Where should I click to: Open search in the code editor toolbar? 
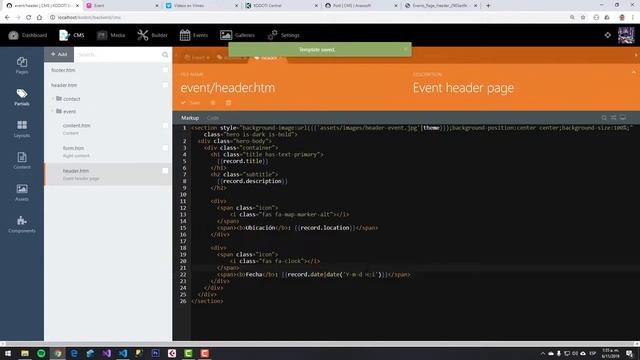pos(604,118)
